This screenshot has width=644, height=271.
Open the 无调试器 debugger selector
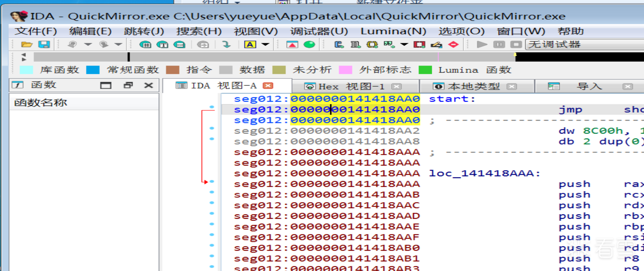click(x=584, y=45)
